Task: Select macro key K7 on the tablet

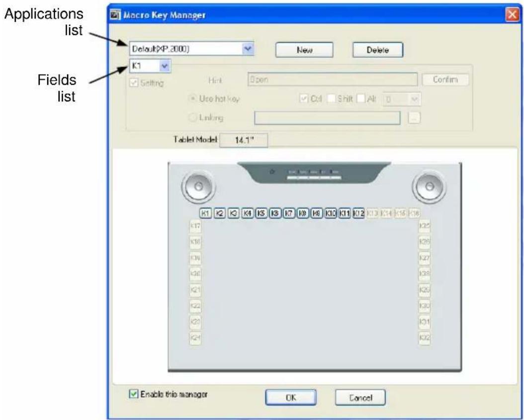Action: click(289, 213)
